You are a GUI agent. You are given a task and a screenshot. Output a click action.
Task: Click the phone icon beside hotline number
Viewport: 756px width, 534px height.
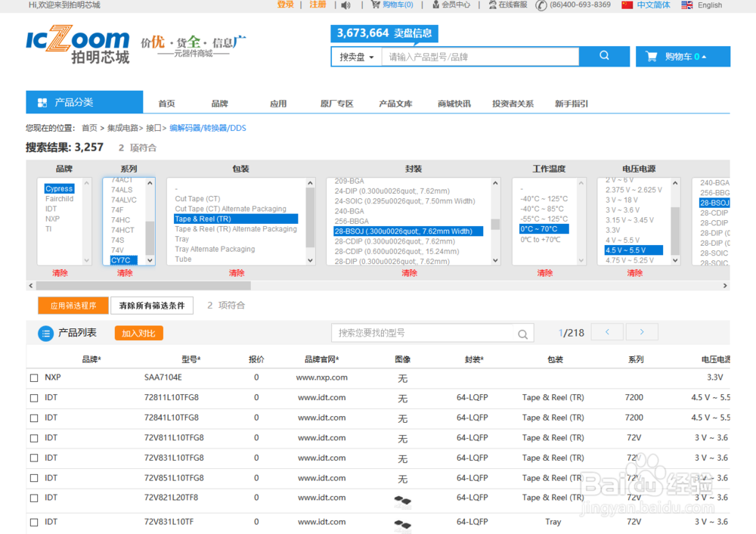click(541, 5)
